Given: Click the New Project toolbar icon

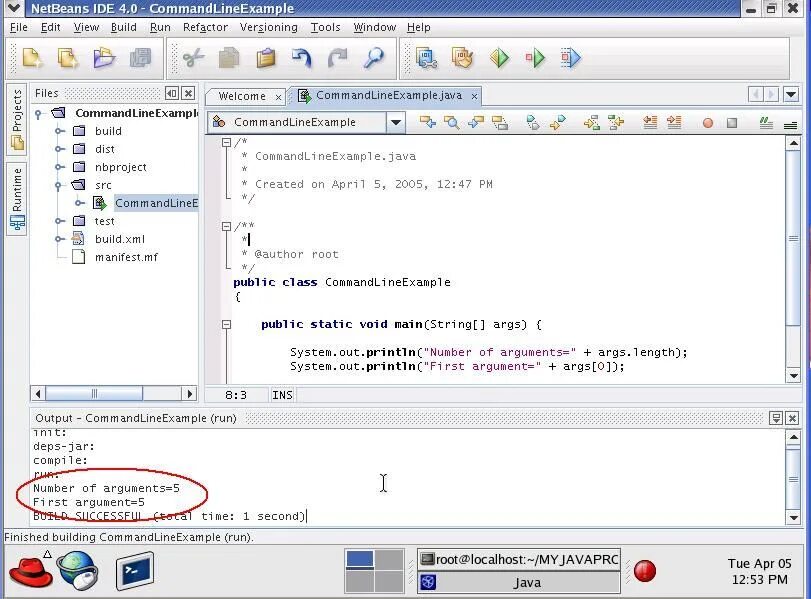Looking at the screenshot, I should (68, 58).
